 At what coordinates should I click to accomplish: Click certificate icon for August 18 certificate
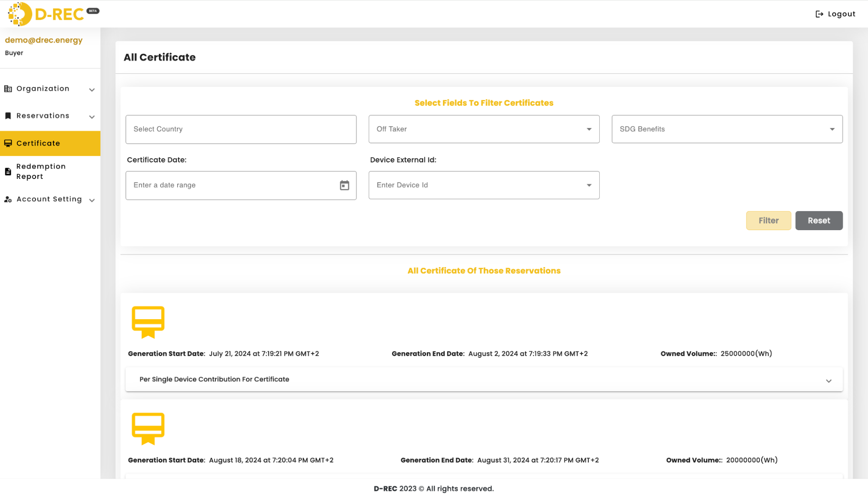(148, 429)
